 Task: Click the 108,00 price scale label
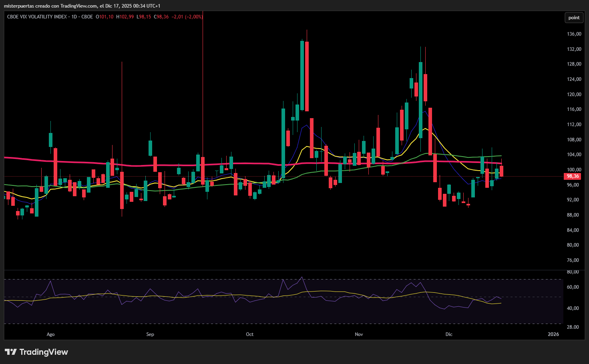(574, 140)
